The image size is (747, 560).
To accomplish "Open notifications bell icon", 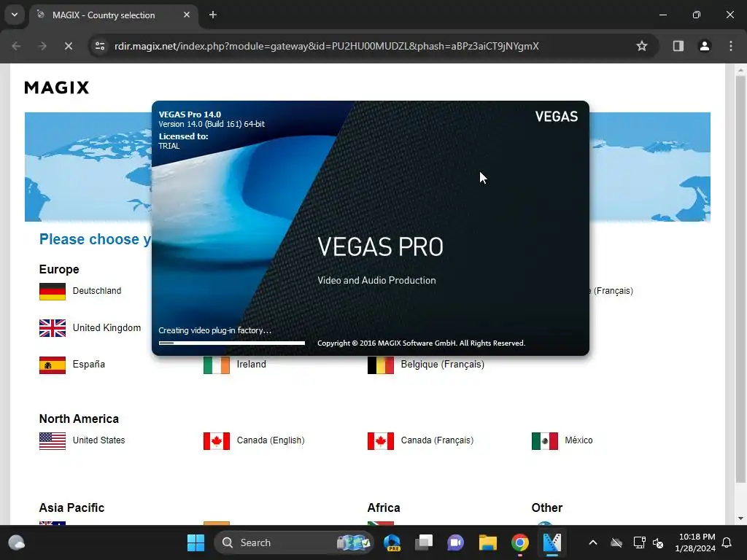I will pyautogui.click(x=727, y=542).
